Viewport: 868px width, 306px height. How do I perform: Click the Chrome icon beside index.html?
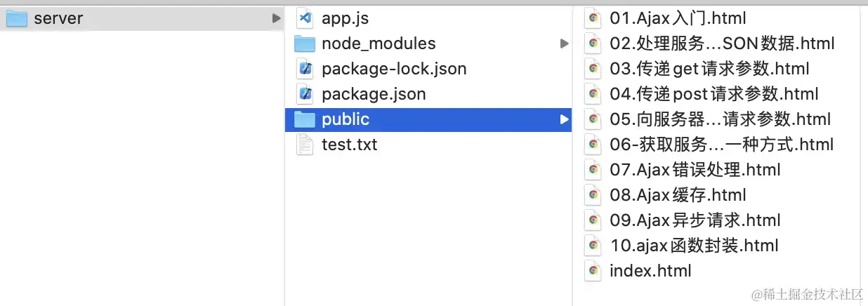pos(593,271)
